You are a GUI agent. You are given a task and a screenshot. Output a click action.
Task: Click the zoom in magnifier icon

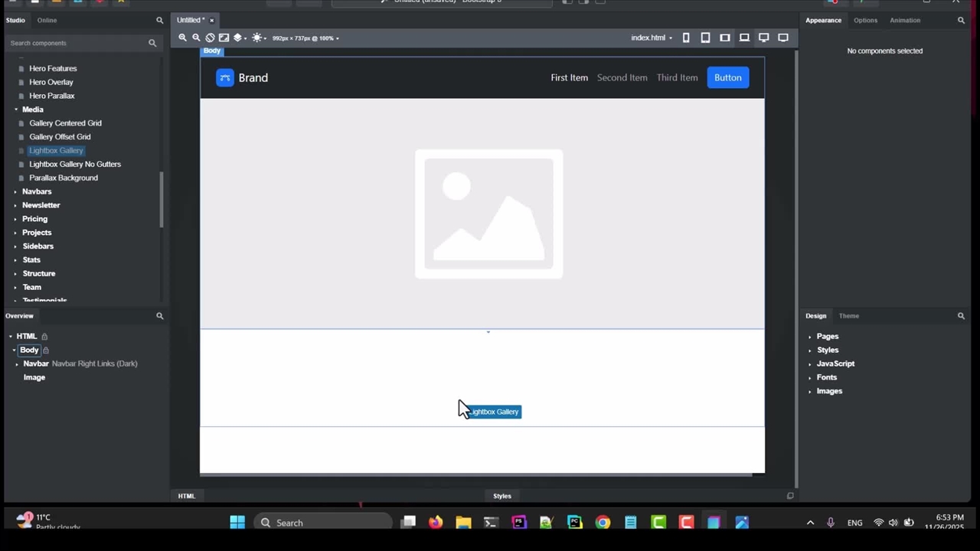(182, 37)
